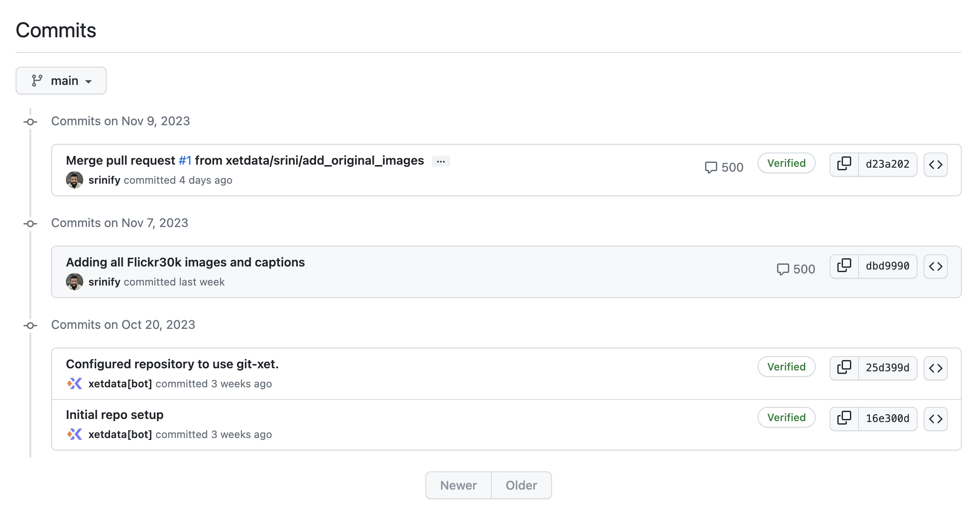Copy full SHA for commit d23a202
The height and width of the screenshot is (513, 980).
point(844,164)
